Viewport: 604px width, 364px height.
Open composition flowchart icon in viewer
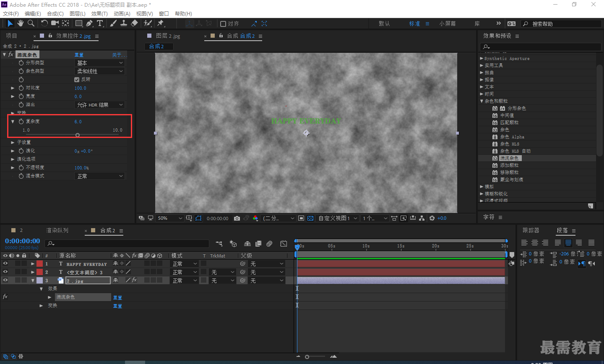tap(422, 218)
